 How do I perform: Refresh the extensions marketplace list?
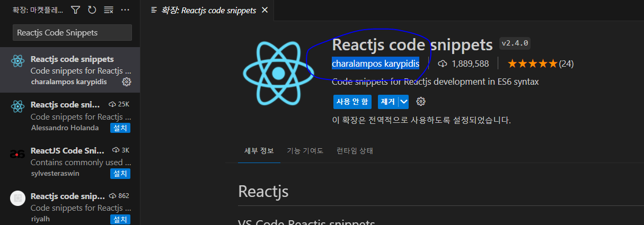coord(92,10)
